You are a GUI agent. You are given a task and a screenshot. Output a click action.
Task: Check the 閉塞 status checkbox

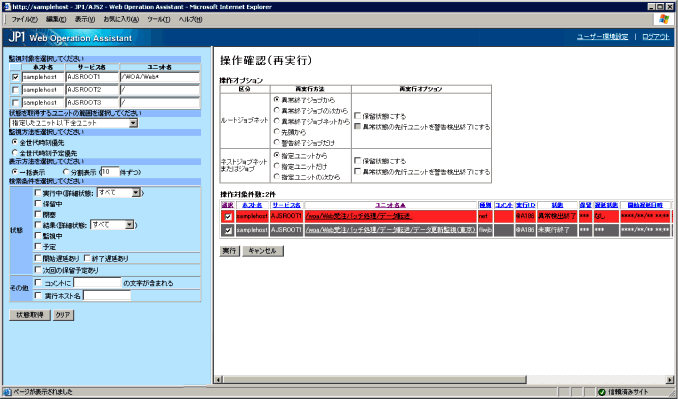point(38,214)
